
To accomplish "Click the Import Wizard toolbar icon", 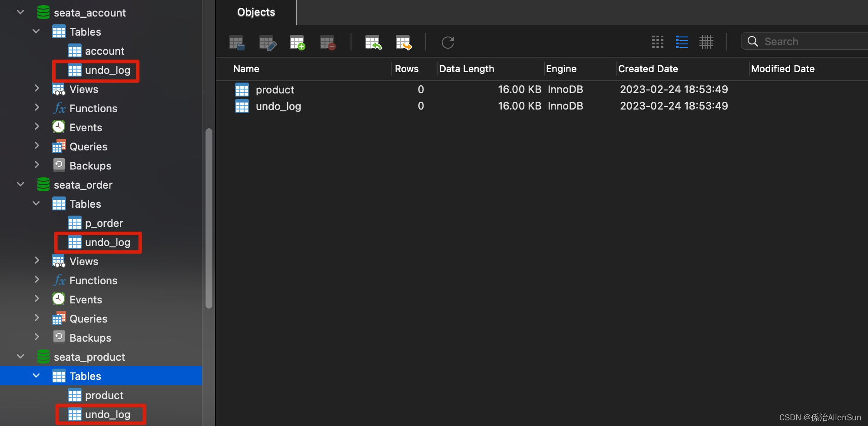I will (x=373, y=43).
